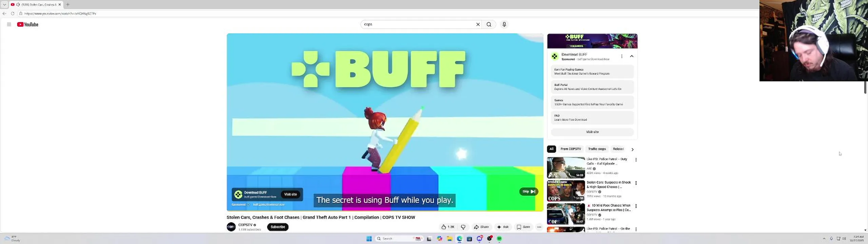Open the Windows Start menu

coord(369,239)
